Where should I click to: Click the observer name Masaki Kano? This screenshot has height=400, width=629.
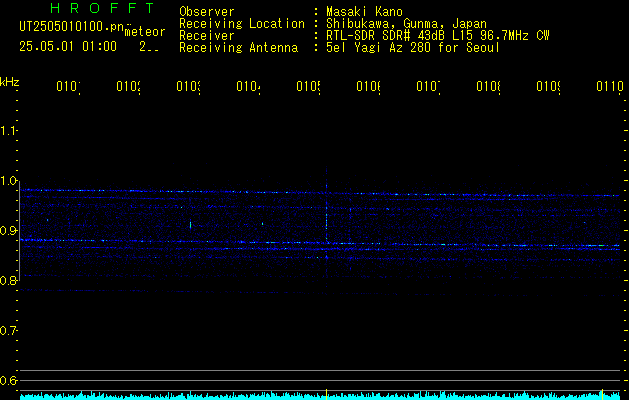coord(364,12)
